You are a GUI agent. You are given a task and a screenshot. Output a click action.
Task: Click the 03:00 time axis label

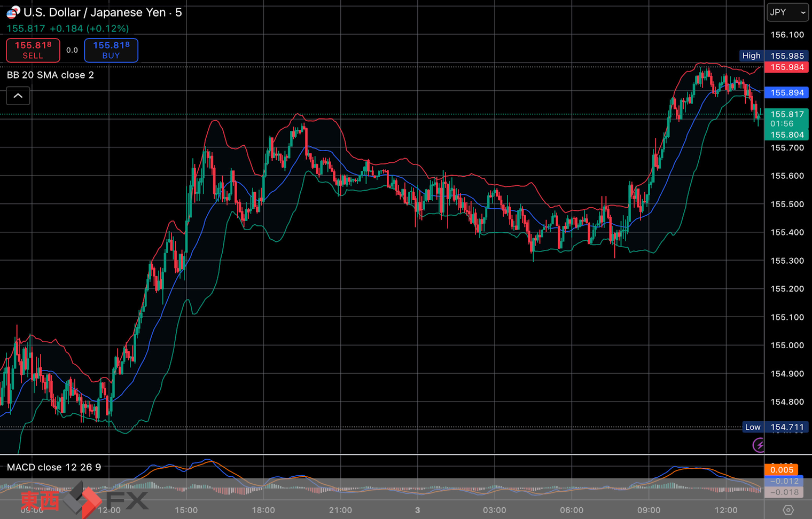[494, 510]
